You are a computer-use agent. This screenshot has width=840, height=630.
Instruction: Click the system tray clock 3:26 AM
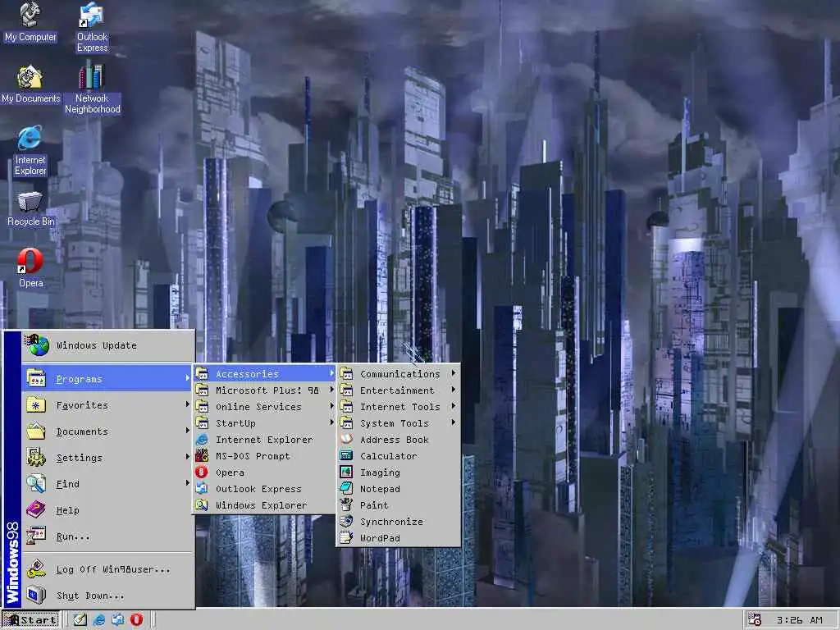(x=799, y=620)
